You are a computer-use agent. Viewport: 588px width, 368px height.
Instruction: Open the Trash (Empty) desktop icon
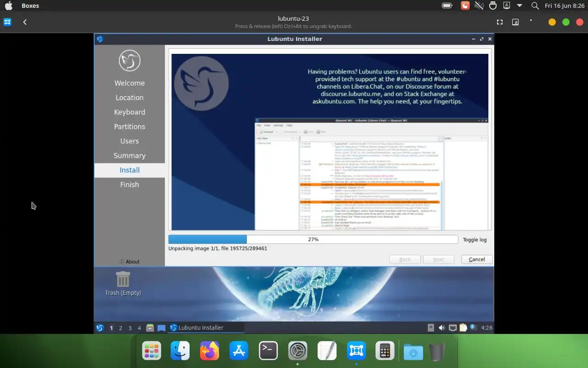click(123, 283)
